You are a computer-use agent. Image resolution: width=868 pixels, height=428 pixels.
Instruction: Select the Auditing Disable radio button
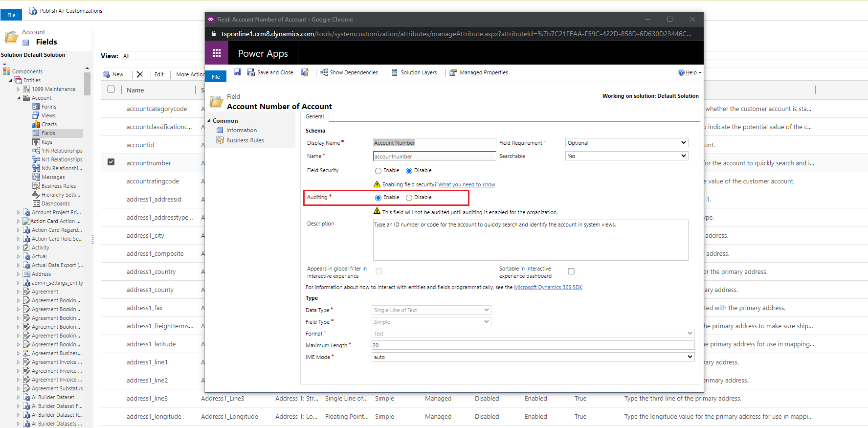409,198
